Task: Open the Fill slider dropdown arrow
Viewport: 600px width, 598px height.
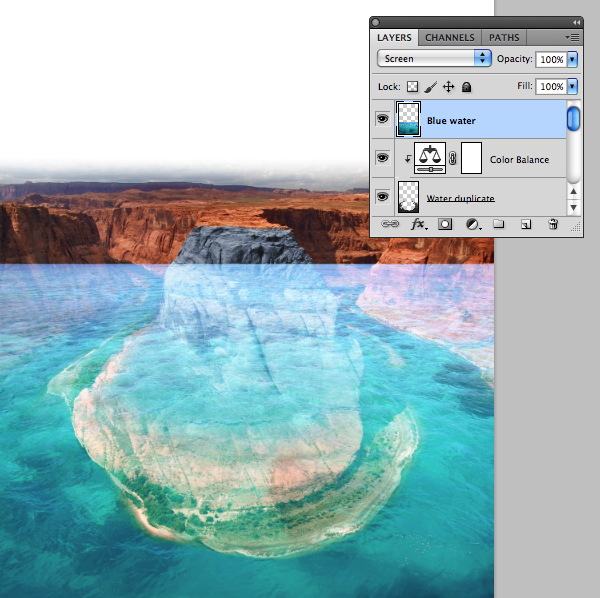Action: click(x=572, y=86)
